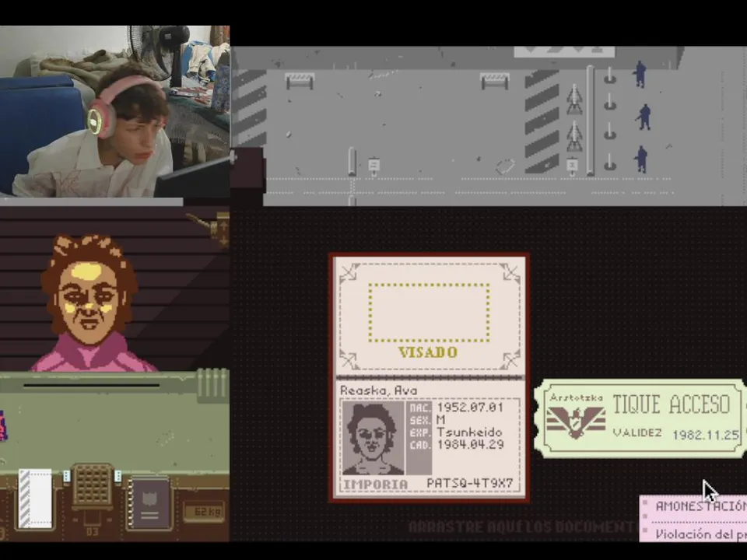The height and width of the screenshot is (560, 747).
Task: Click the AMONESTACIÓN citation heading
Action: coord(701,506)
